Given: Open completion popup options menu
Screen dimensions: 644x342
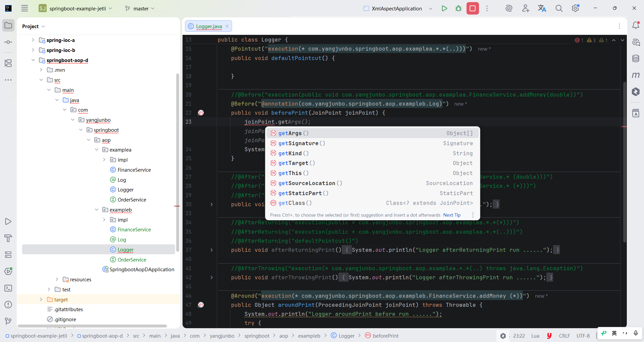Looking at the screenshot, I should pos(473,215).
